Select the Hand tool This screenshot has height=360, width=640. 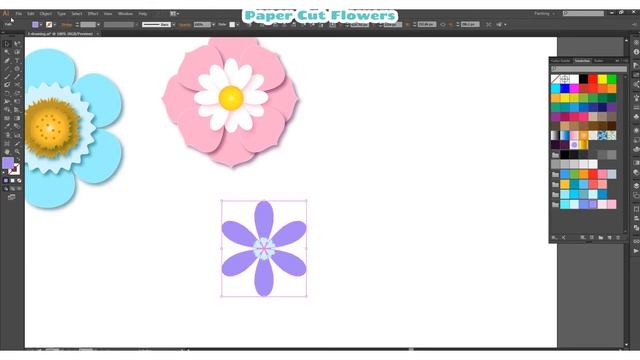tap(7, 151)
